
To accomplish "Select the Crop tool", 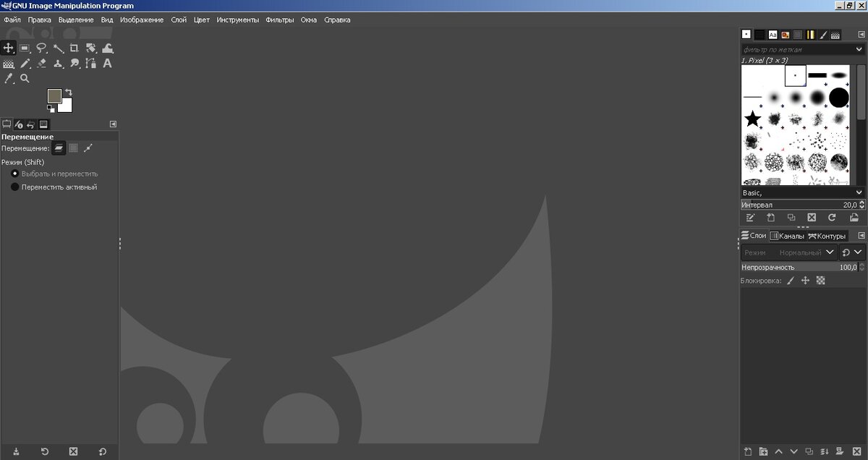I will [x=75, y=48].
